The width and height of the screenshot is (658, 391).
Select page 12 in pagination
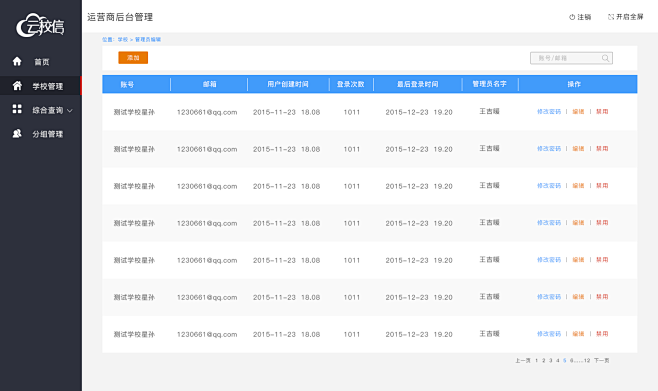(587, 360)
